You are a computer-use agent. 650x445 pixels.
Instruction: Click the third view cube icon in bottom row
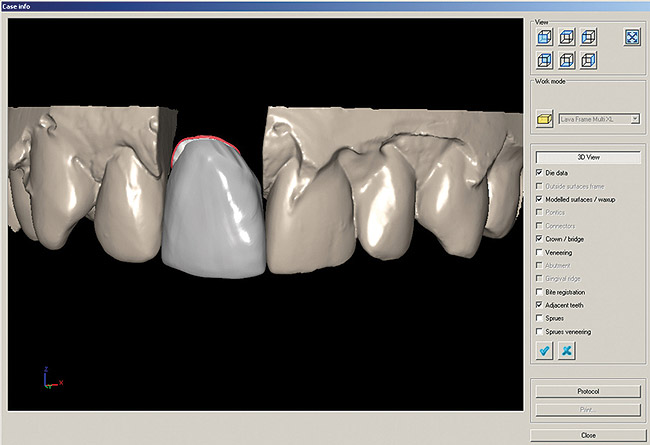(x=590, y=61)
